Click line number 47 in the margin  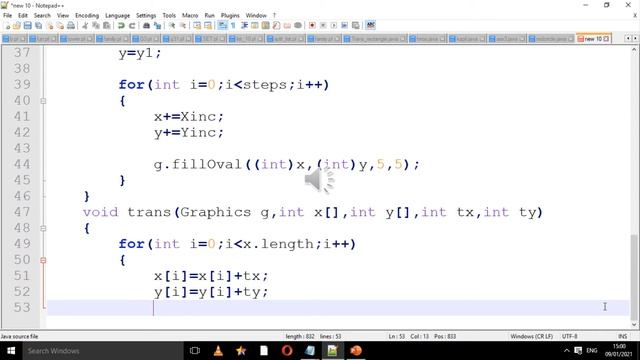pos(22,212)
